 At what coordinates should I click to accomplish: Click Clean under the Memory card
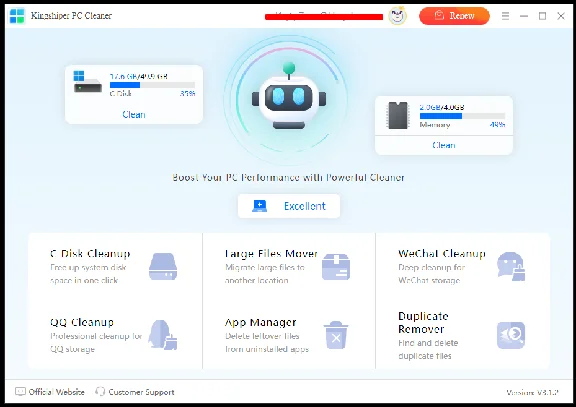tap(444, 145)
